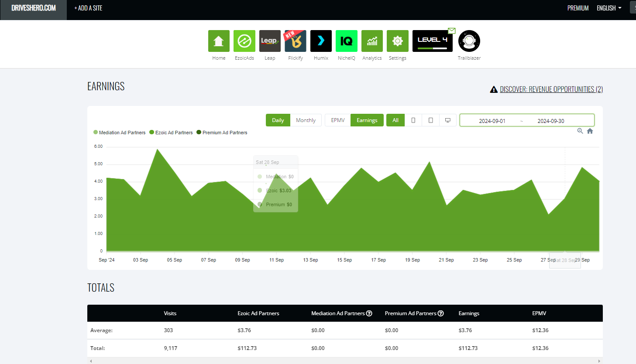636x364 pixels.
Task: Open the Settings gear icon
Action: pos(398,41)
